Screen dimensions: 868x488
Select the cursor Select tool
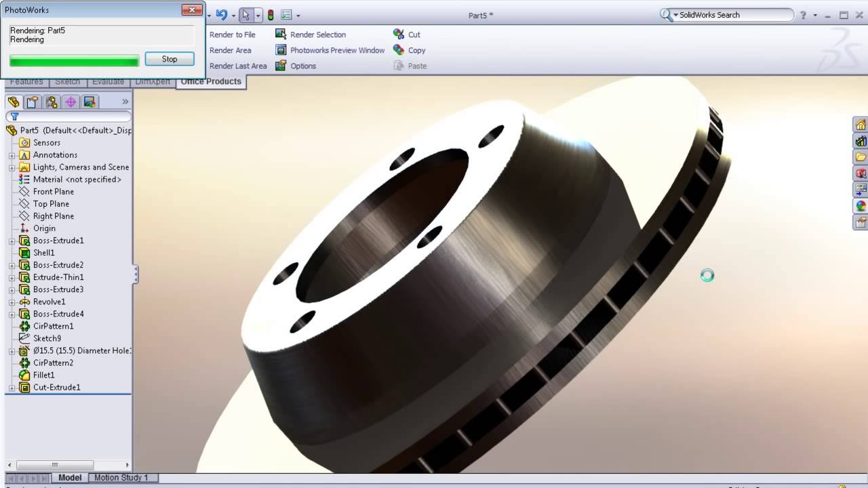[x=246, y=15]
